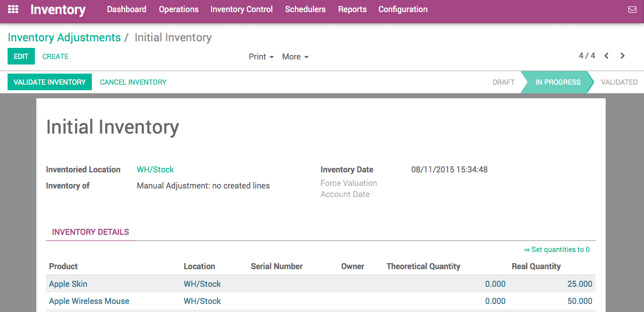Click CANCEL INVENTORY
Image resolution: width=644 pixels, height=312 pixels.
coord(133,82)
